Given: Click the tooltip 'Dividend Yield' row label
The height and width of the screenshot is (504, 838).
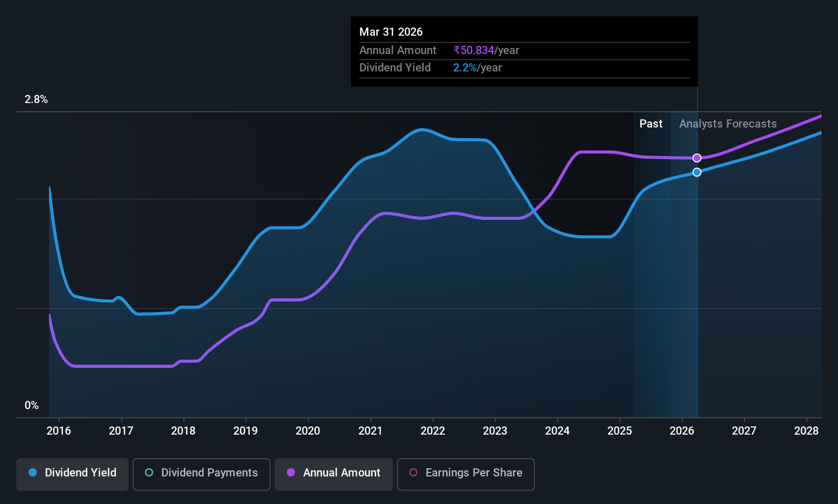Looking at the screenshot, I should (395, 68).
